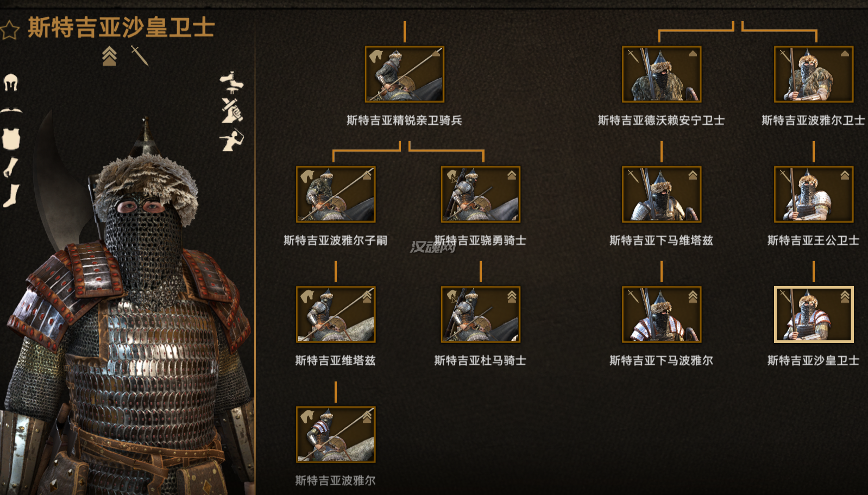Open the 斯特吉亚杜马骑士 troop card
Viewport: 868px width, 495px height.
pyautogui.click(x=481, y=314)
